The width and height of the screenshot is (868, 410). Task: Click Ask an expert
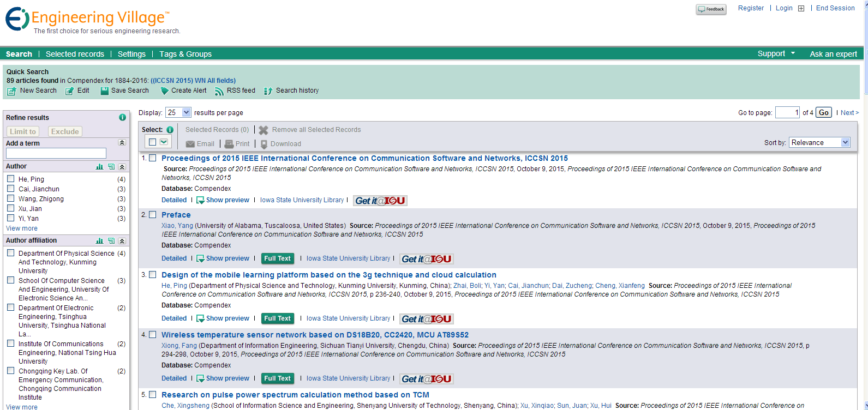(834, 54)
